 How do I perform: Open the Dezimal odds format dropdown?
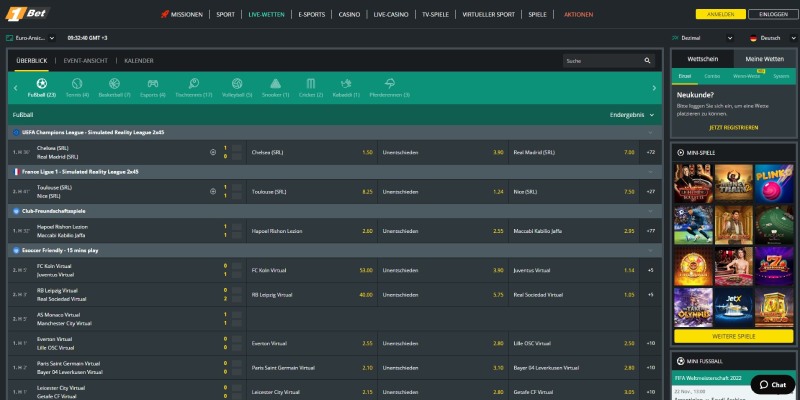[x=703, y=38]
